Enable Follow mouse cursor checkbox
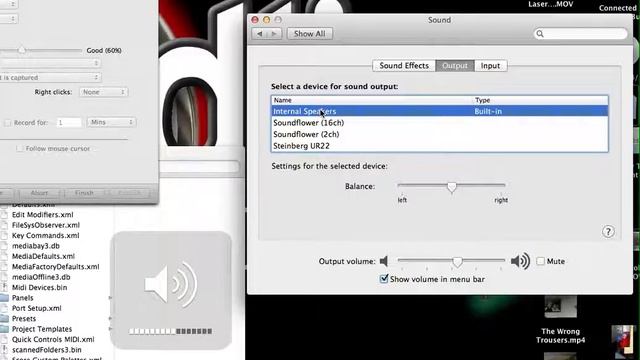The image size is (640, 360). (x=20, y=149)
